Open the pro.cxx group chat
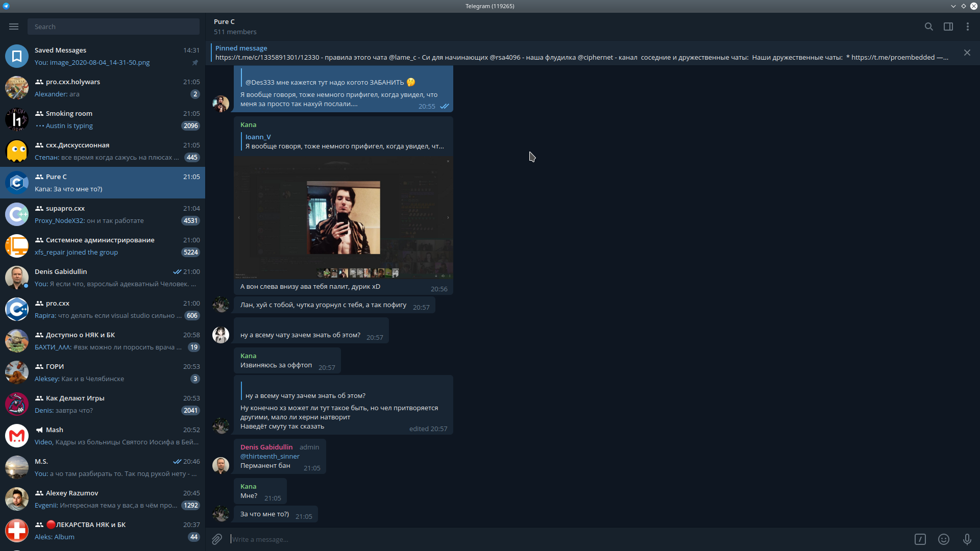This screenshot has width=980, height=551. pyautogui.click(x=103, y=309)
